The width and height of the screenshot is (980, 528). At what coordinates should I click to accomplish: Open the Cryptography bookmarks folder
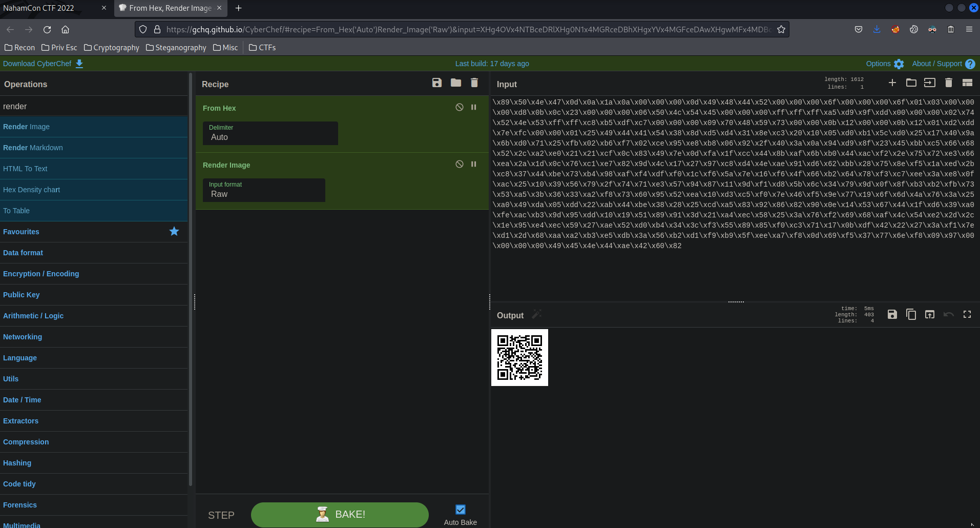pyautogui.click(x=111, y=48)
